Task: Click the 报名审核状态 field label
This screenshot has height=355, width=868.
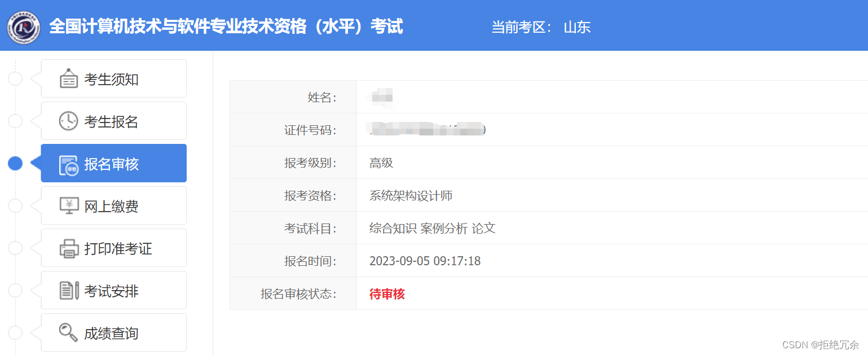Action: pyautogui.click(x=298, y=294)
